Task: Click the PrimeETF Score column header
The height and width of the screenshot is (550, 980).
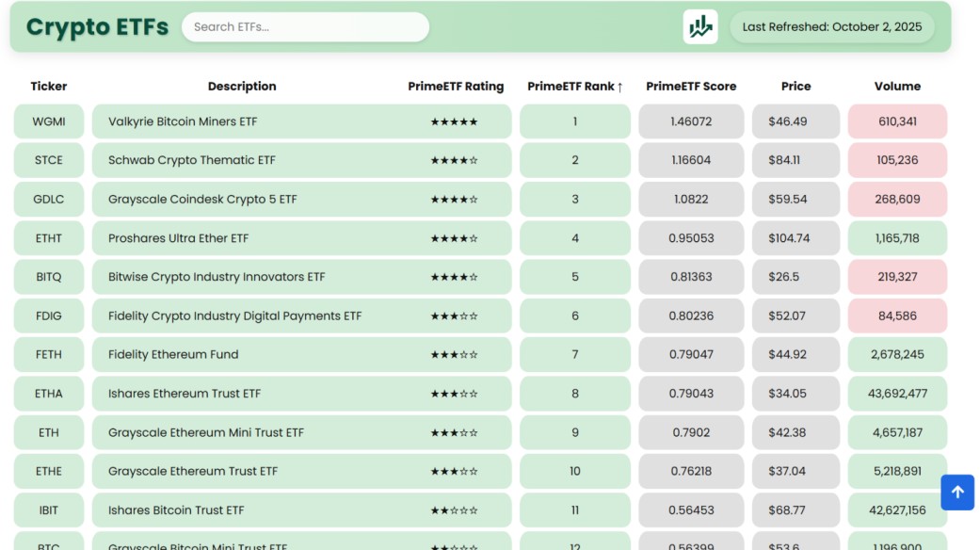Action: click(x=691, y=87)
